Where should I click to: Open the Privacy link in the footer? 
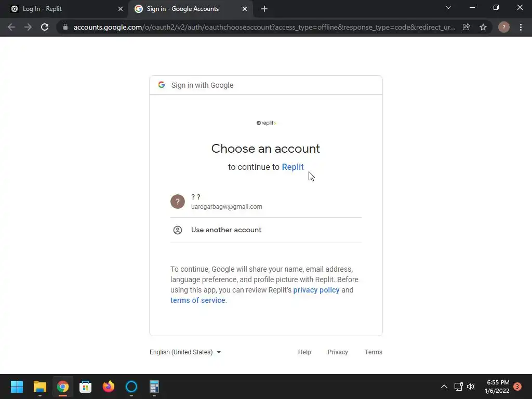(x=338, y=352)
